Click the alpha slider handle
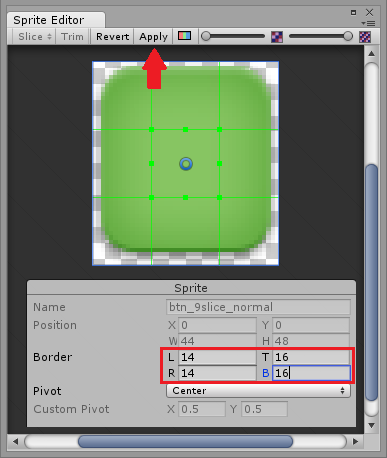 (206, 36)
